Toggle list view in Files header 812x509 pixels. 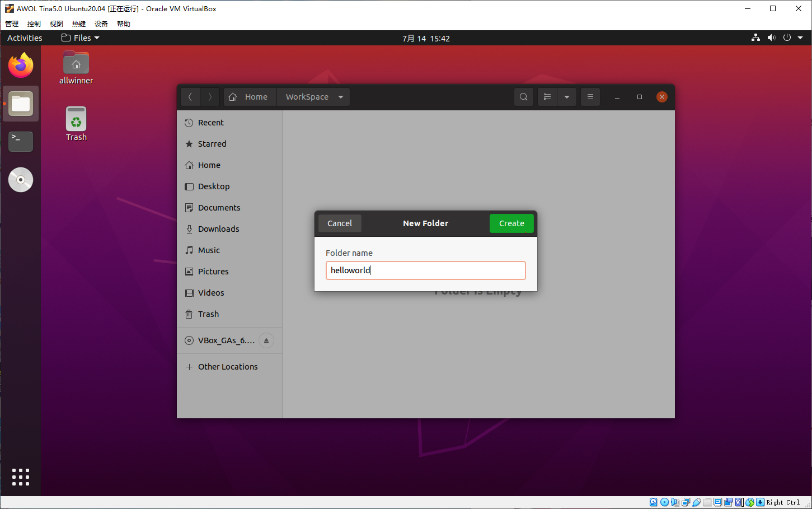click(x=547, y=97)
